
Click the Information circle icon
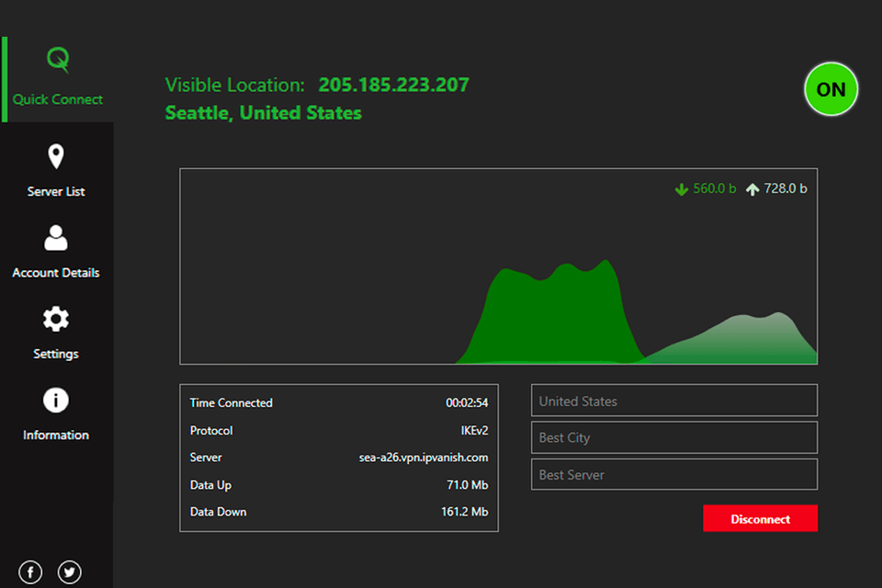coord(56,401)
